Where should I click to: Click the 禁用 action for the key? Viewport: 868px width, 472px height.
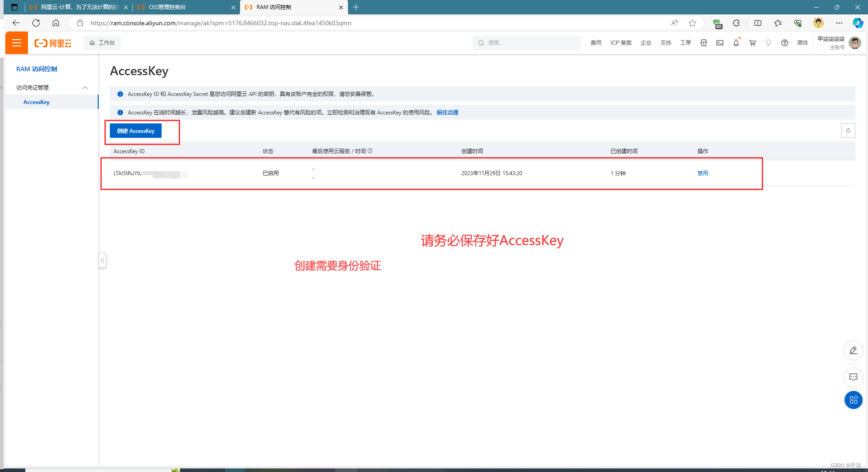(703, 173)
